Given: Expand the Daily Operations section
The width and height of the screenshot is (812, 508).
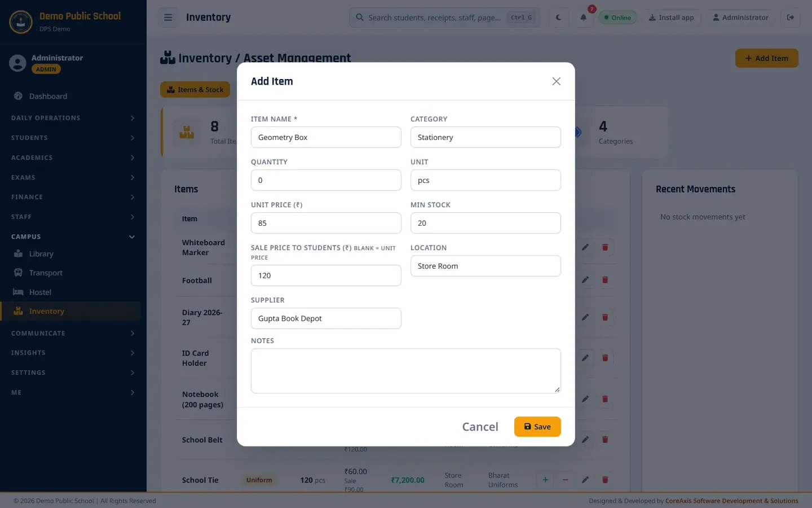Looking at the screenshot, I should pos(73,118).
